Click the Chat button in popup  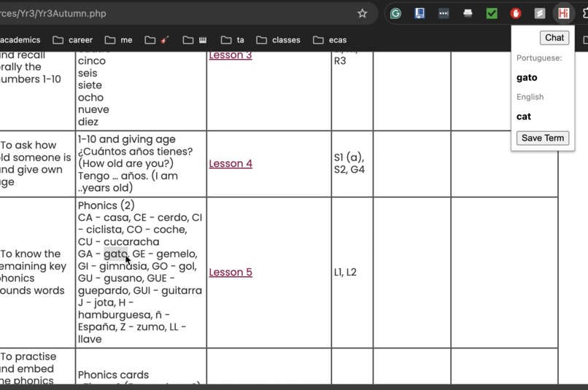[x=554, y=38]
